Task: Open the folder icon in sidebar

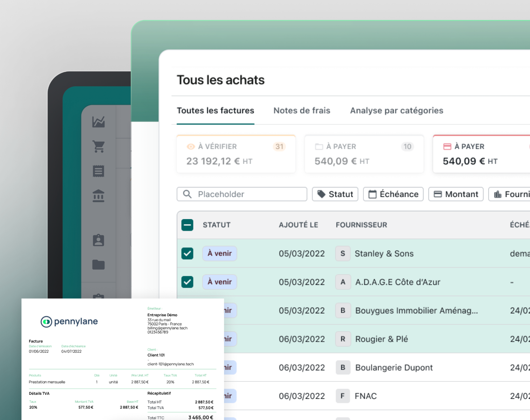Action: point(98,265)
